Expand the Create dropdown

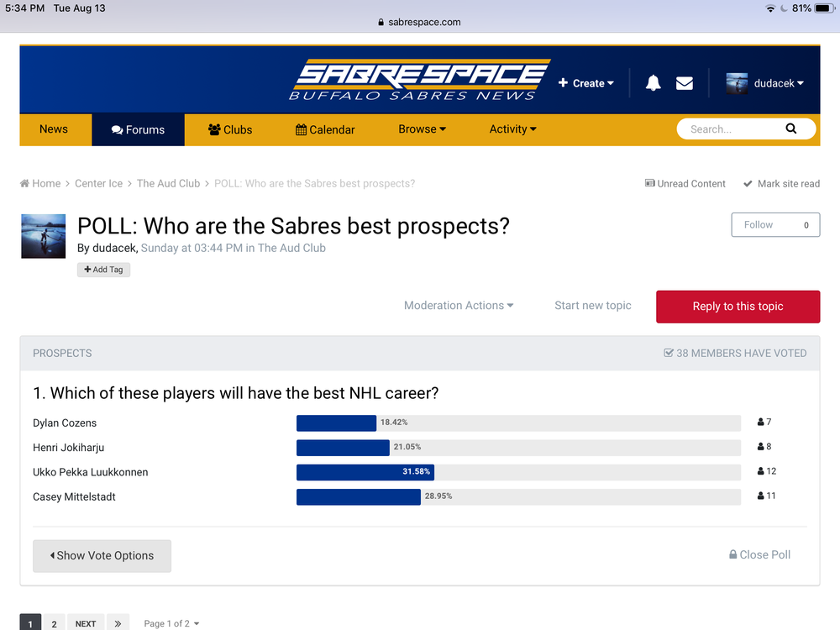click(x=586, y=83)
